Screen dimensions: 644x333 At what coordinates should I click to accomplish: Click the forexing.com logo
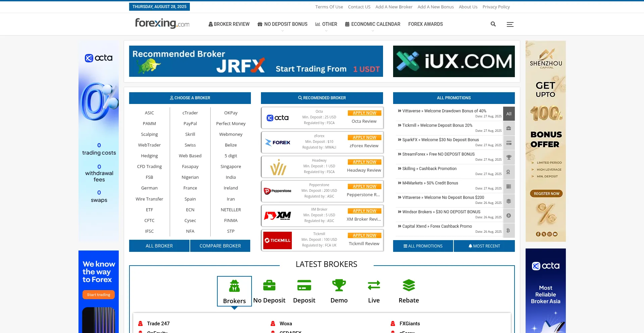[x=162, y=23]
